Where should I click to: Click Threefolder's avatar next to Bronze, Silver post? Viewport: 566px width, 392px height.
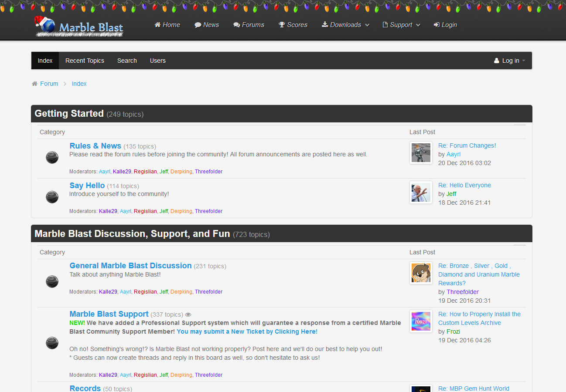tap(421, 273)
